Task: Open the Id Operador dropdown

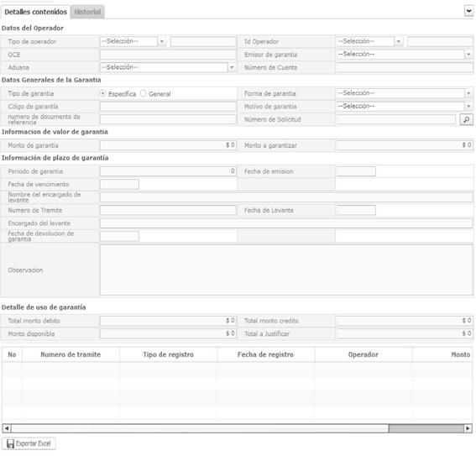Action: pyautogui.click(x=369, y=41)
